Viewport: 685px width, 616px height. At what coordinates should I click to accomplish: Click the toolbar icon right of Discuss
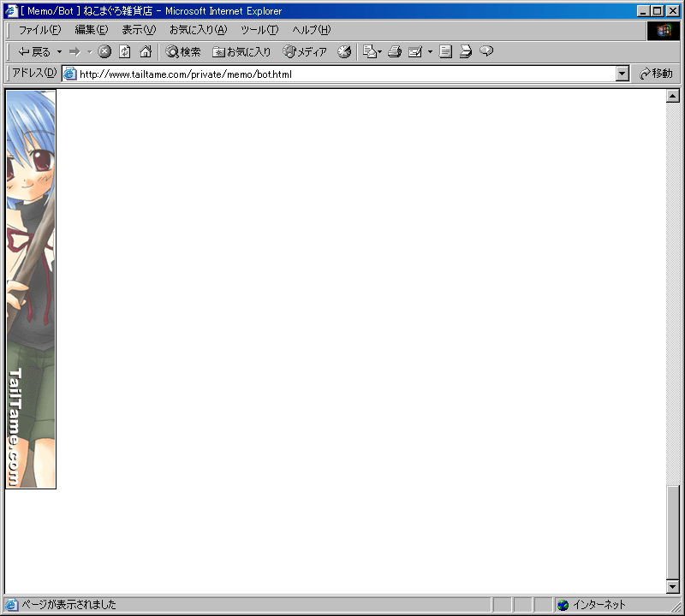pos(466,51)
